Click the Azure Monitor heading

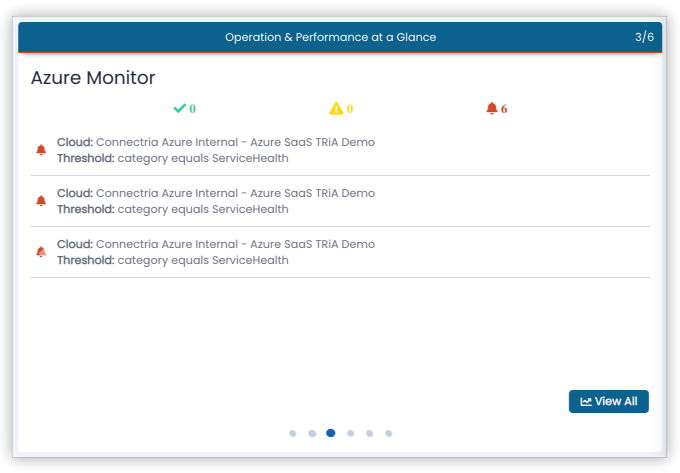(93, 78)
